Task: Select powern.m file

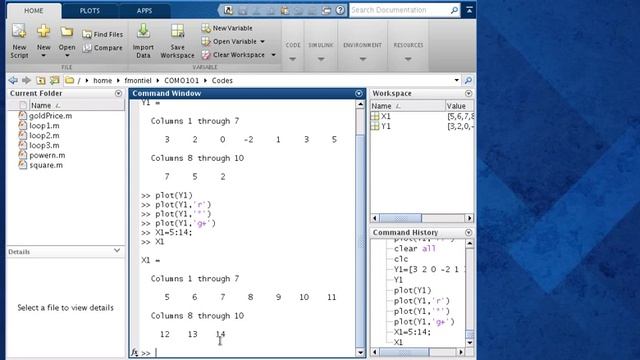Action: [47, 155]
